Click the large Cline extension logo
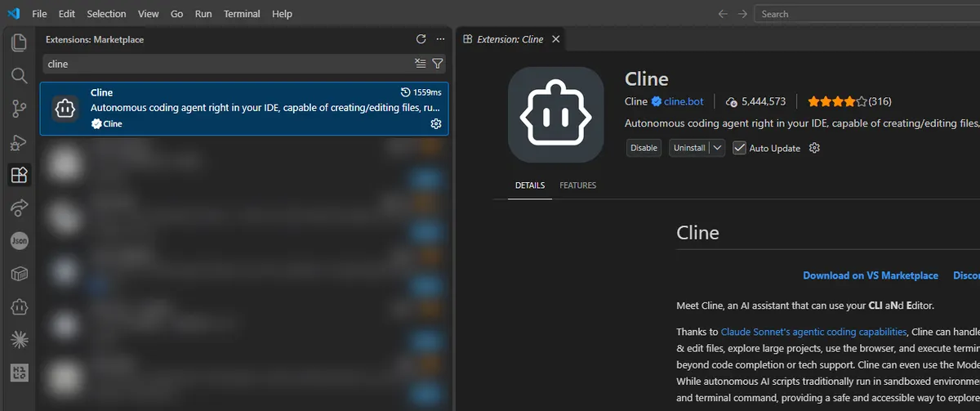 pos(555,114)
